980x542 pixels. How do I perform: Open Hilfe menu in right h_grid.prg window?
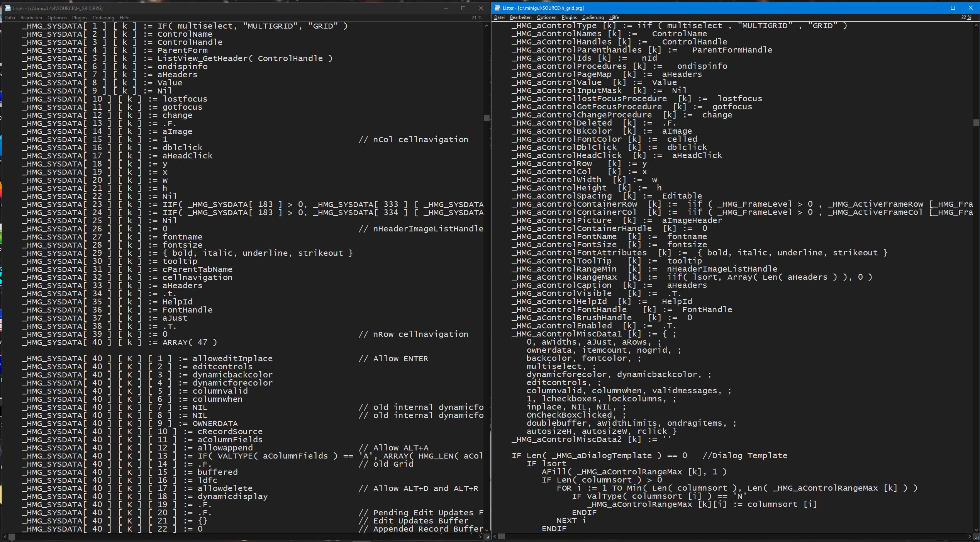click(x=614, y=17)
